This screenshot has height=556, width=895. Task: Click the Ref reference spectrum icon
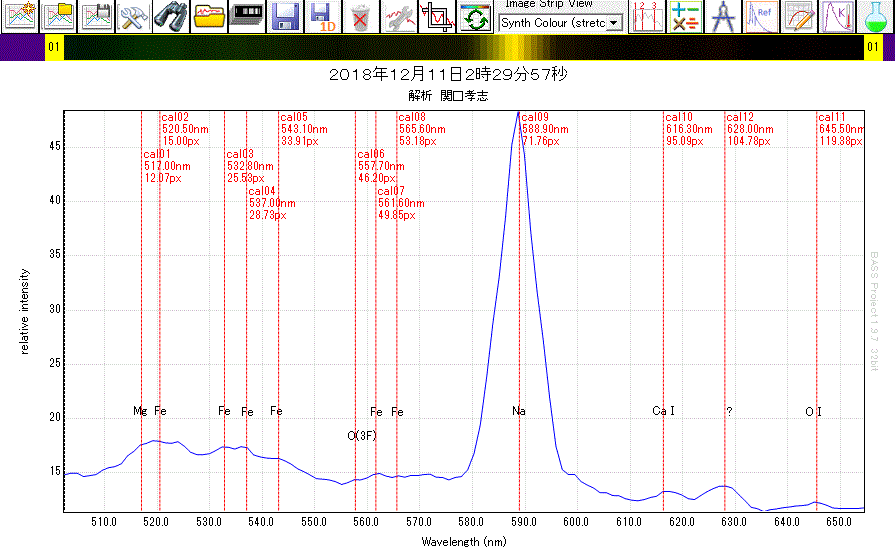(x=761, y=16)
